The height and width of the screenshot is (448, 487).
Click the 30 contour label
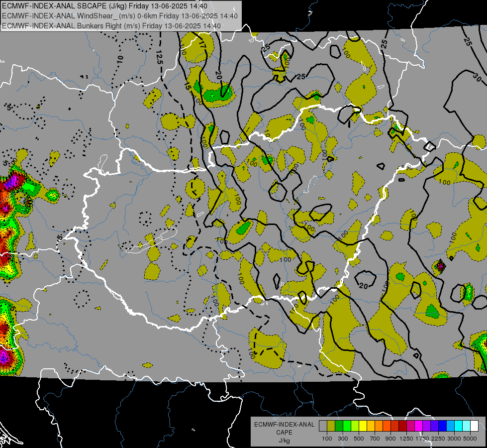(478, 78)
